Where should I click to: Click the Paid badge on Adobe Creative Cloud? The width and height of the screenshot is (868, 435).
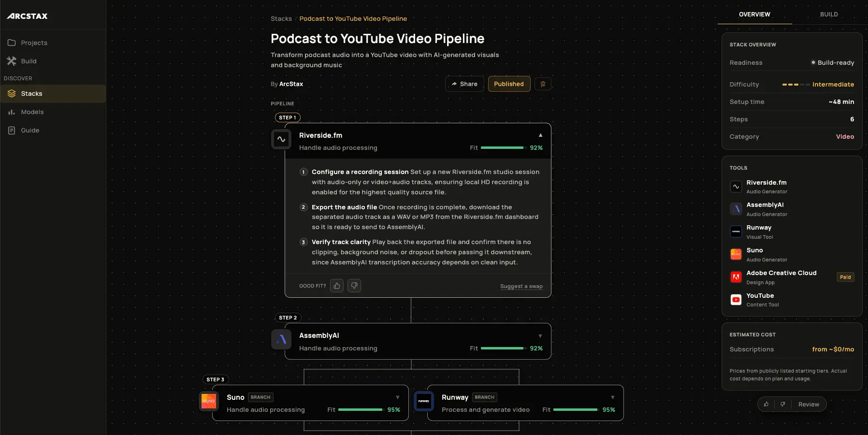(845, 277)
